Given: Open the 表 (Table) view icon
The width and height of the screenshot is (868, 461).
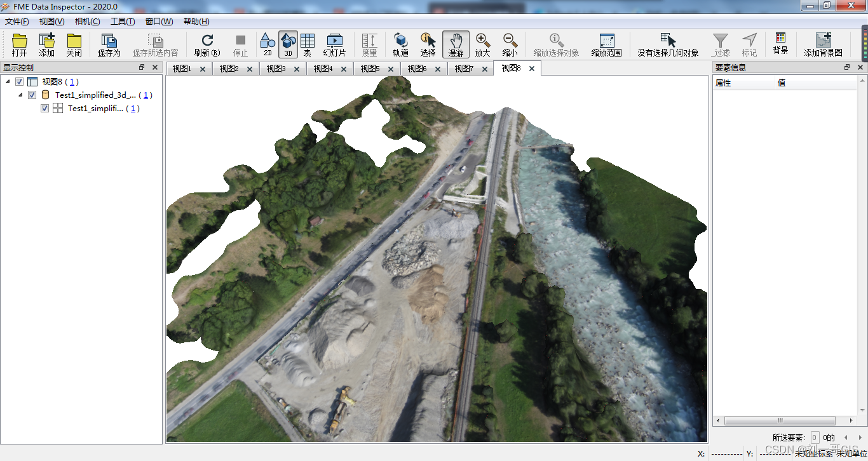Looking at the screenshot, I should coord(308,45).
